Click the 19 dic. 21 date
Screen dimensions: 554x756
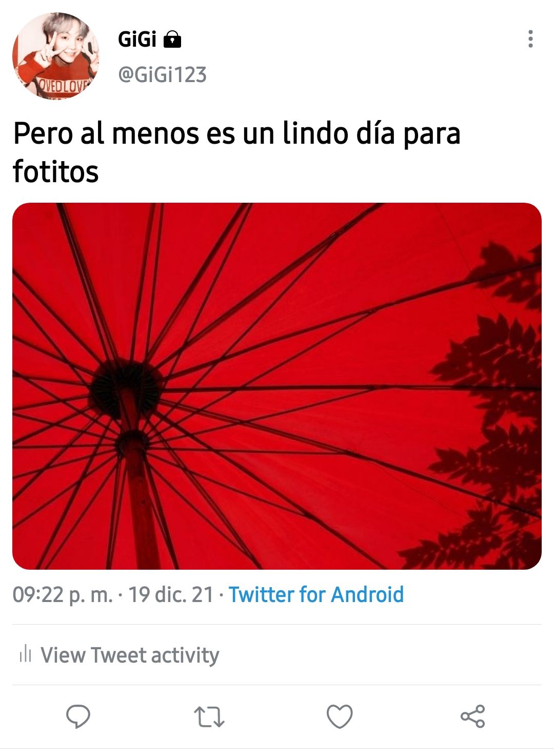[171, 594]
